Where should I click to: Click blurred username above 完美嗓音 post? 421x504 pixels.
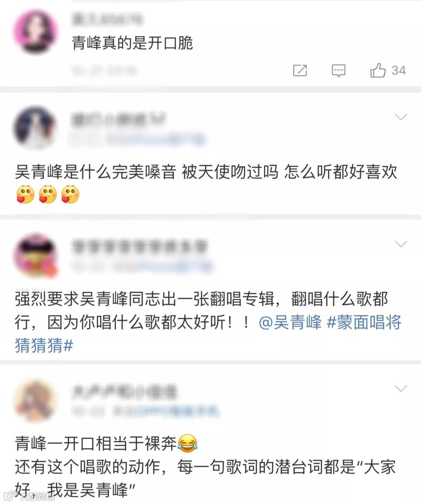coord(119,120)
